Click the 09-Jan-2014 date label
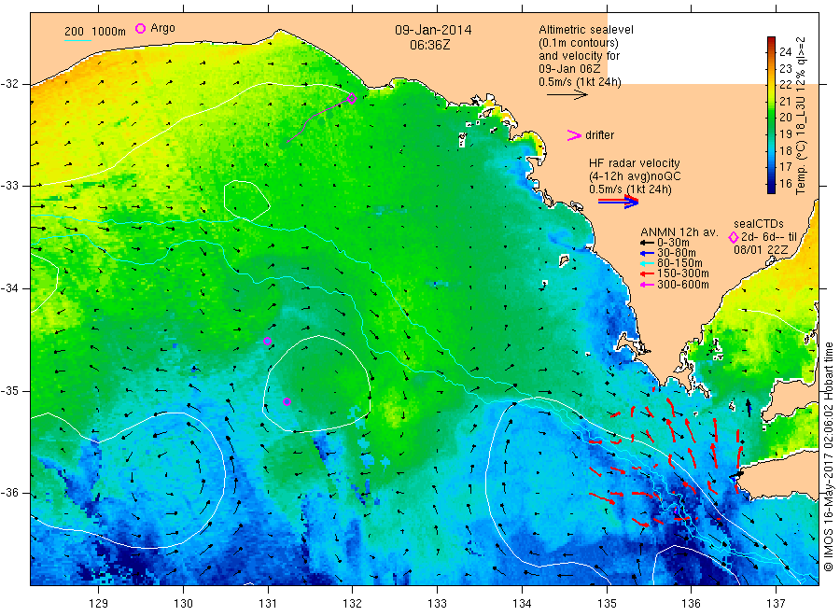840x616 pixels. pyautogui.click(x=433, y=30)
